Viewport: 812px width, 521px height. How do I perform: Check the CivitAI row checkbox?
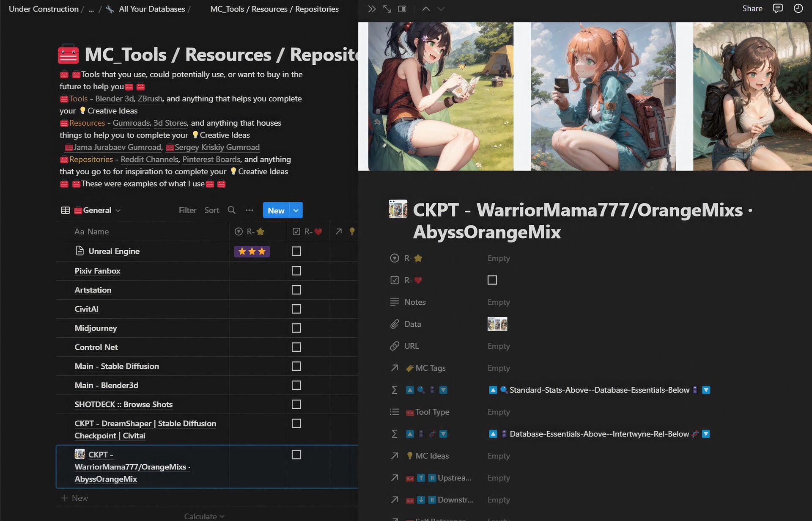[296, 309]
